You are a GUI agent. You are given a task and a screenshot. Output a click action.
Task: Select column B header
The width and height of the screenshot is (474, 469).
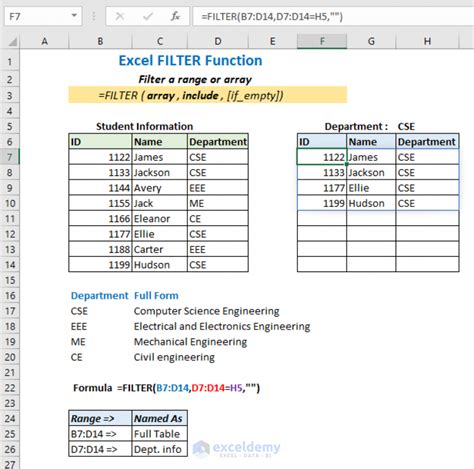(x=100, y=41)
